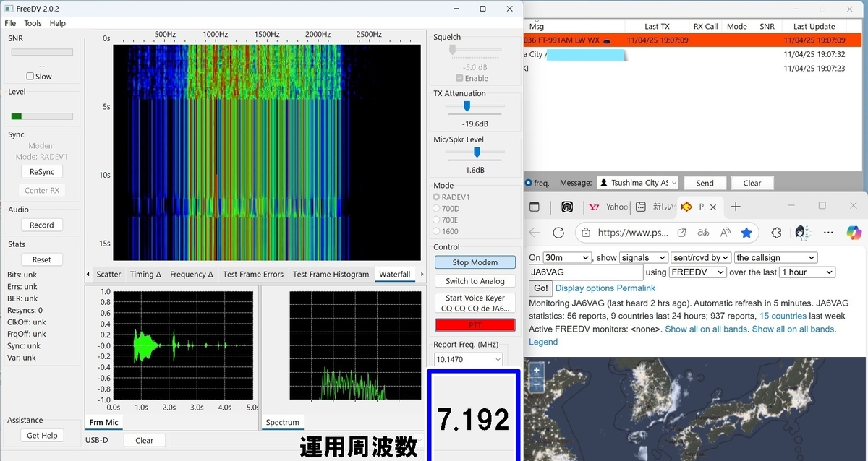868x461 pixels.
Task: Open the browser tab actions menu icon
Action: [535, 207]
